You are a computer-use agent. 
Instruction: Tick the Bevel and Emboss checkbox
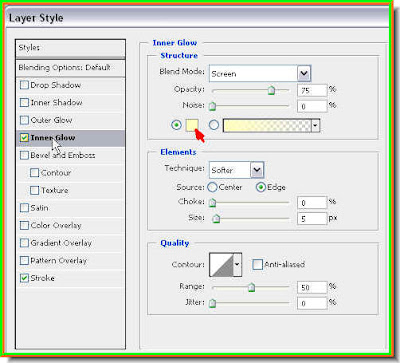[24, 155]
